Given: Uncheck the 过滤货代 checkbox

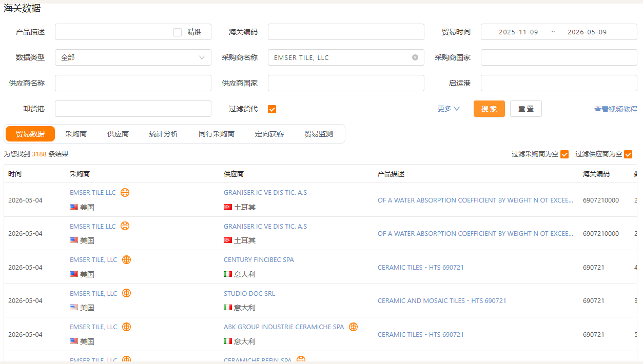Looking at the screenshot, I should [x=272, y=109].
